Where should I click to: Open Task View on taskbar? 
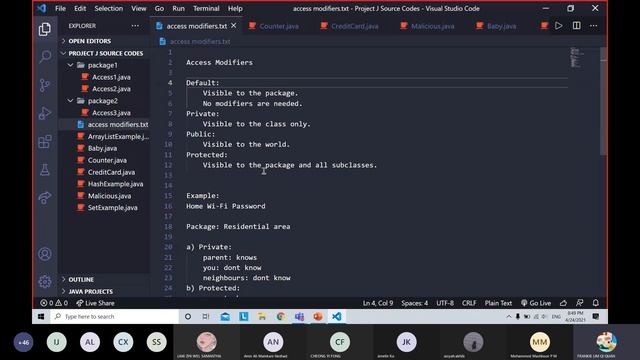coord(206,316)
